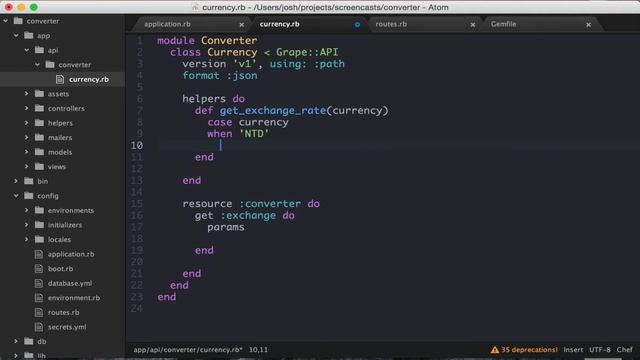Switch to the application.rb tab
This screenshot has height=360, width=640.
[167, 24]
